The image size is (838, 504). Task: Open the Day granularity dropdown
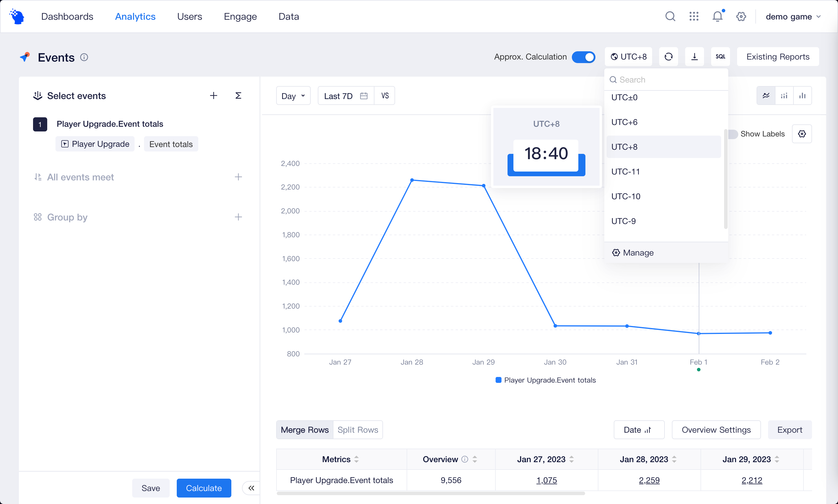pyautogui.click(x=293, y=96)
